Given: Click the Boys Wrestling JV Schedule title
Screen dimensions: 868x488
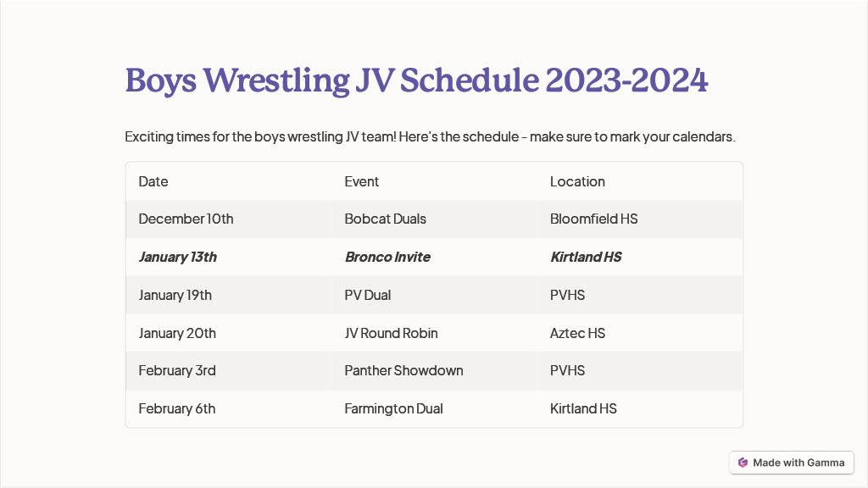Looking at the screenshot, I should (x=416, y=80).
